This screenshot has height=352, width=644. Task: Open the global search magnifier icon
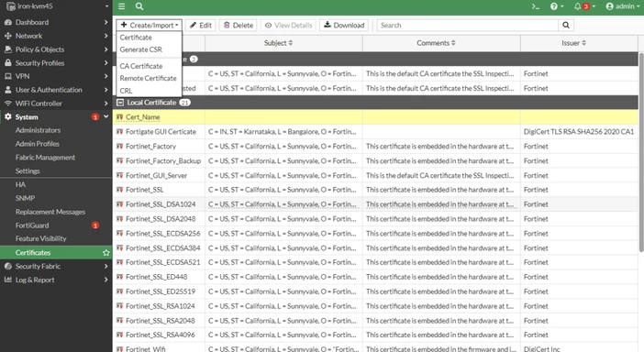[139, 6]
